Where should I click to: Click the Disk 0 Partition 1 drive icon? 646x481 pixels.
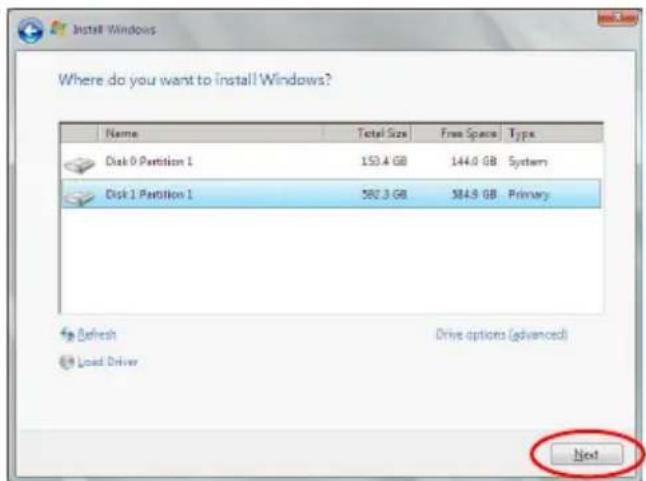tap(79, 164)
